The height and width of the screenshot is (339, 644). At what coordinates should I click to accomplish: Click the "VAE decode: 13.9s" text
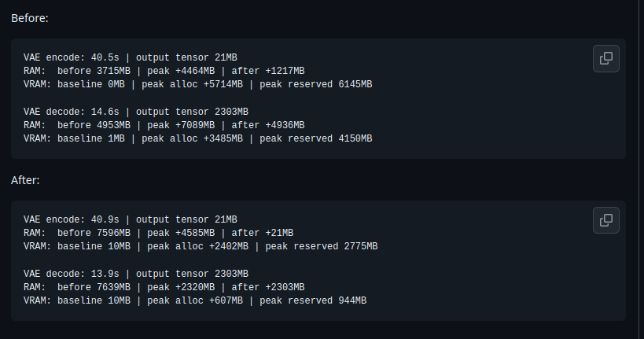72,274
